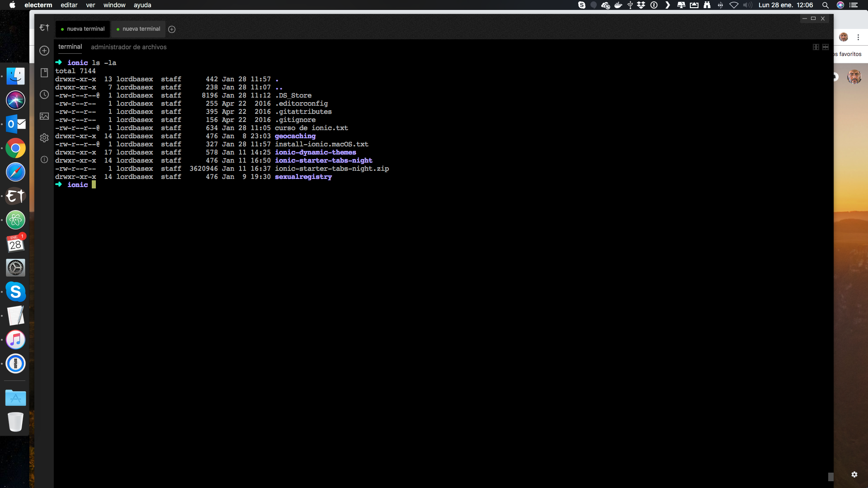The width and height of the screenshot is (868, 488).
Task: Launch Skype from the Dock
Action: (15, 291)
